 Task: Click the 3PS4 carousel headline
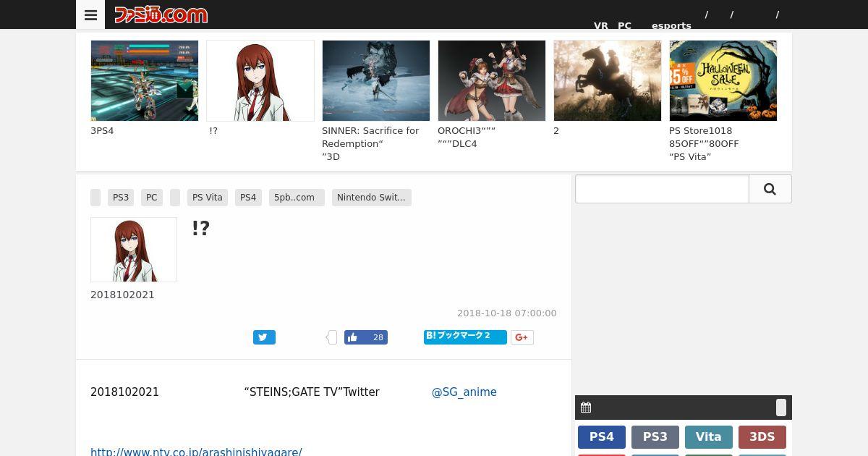click(x=102, y=131)
